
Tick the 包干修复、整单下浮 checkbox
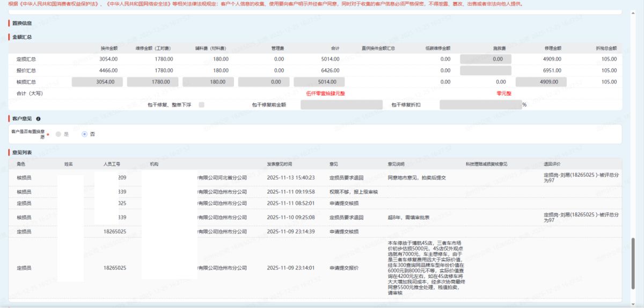[201, 104]
